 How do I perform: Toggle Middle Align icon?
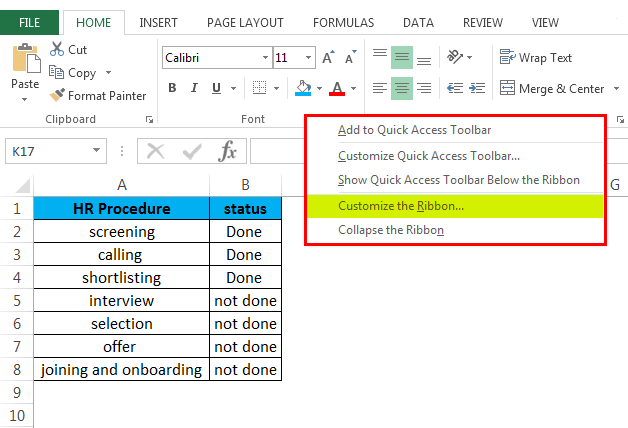click(402, 58)
